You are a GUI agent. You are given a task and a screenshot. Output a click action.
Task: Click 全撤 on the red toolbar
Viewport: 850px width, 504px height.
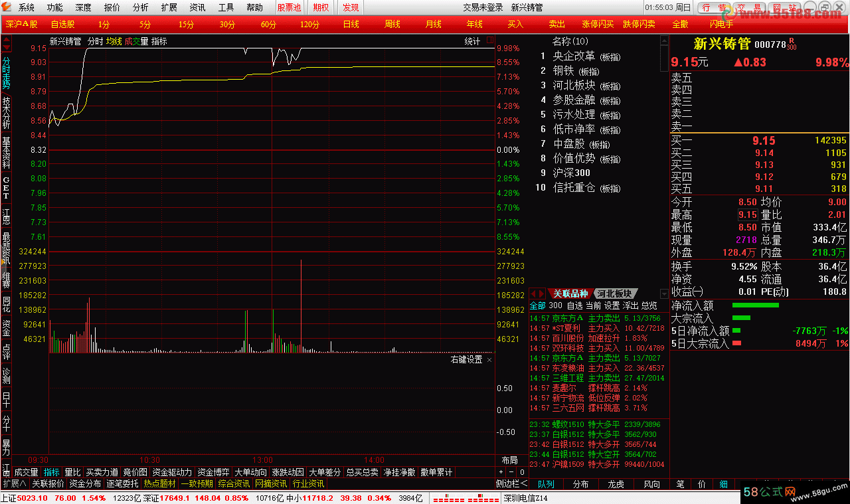[680, 24]
